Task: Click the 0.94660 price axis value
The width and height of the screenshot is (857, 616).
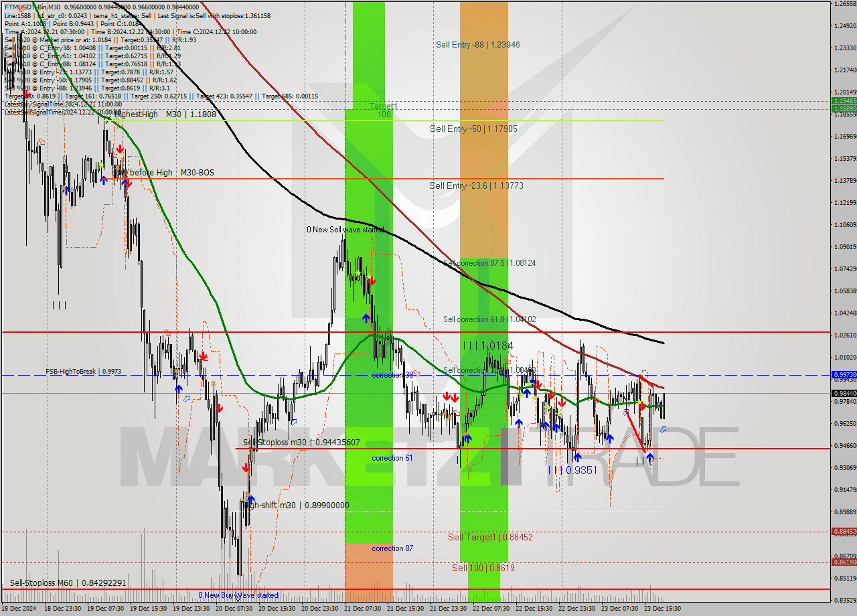Action: pos(845,445)
